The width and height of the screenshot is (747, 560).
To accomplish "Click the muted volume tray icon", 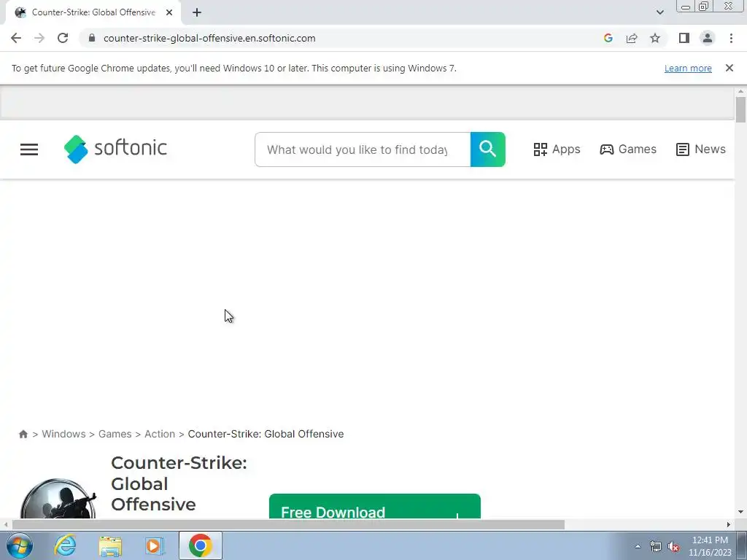I will click(x=673, y=547).
